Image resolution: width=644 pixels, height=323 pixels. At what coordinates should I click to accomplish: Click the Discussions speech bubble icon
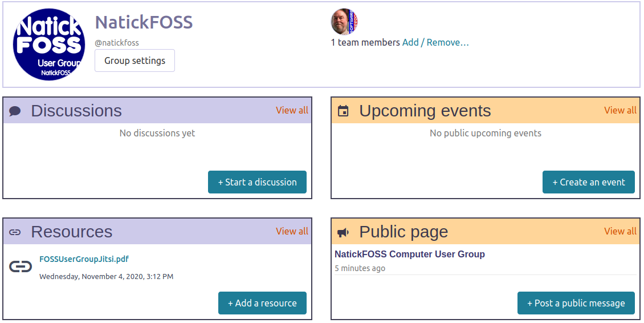[x=15, y=111]
